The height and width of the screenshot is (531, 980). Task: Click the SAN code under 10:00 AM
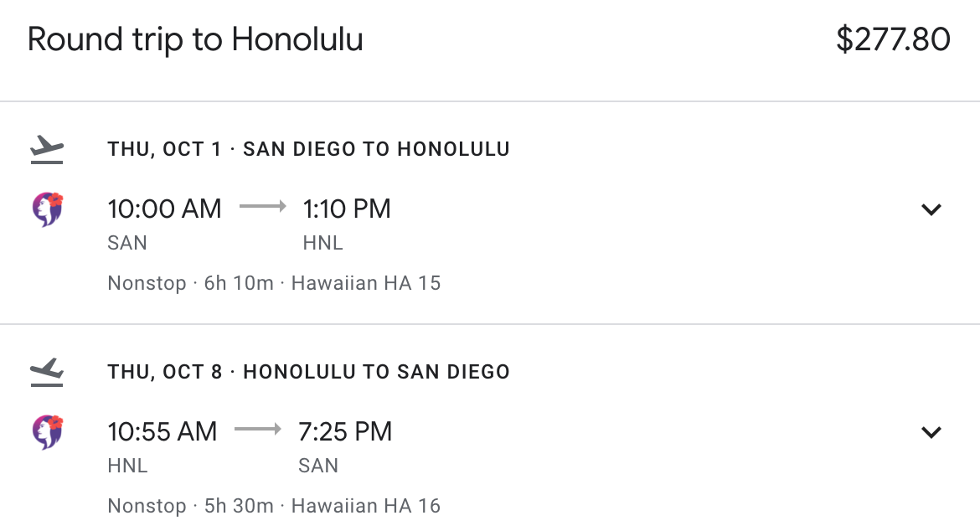point(127,244)
